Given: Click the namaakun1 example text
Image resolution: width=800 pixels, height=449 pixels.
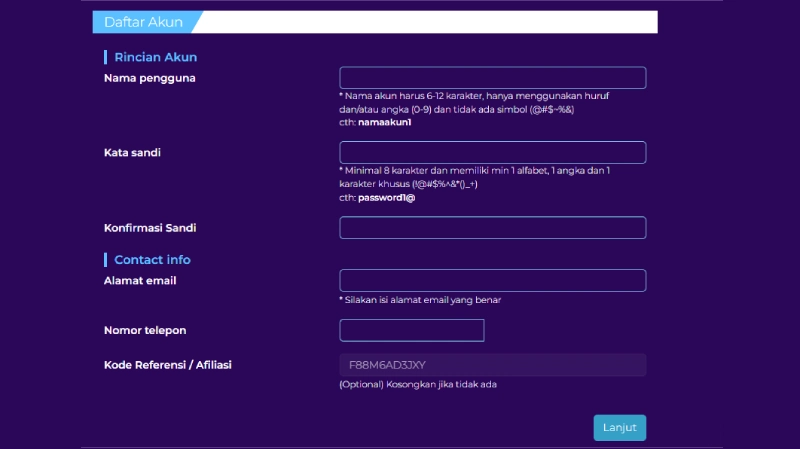Looking at the screenshot, I should tap(384, 123).
